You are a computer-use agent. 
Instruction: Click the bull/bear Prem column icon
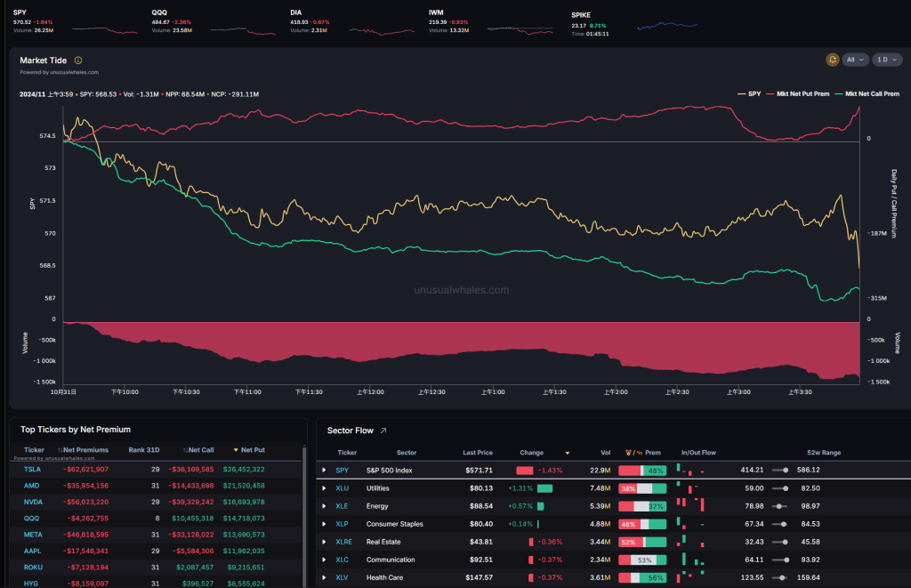(x=629, y=453)
